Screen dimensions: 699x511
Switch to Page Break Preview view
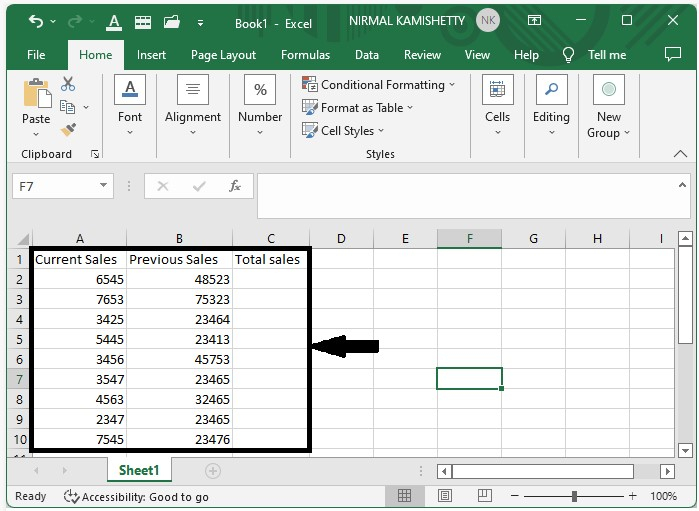pos(485,495)
